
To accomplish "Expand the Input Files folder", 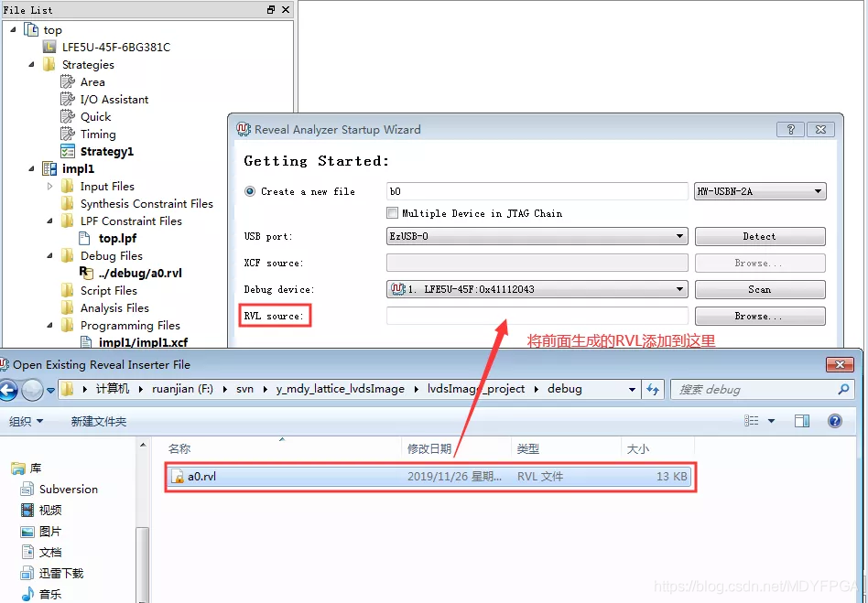I will [49, 187].
